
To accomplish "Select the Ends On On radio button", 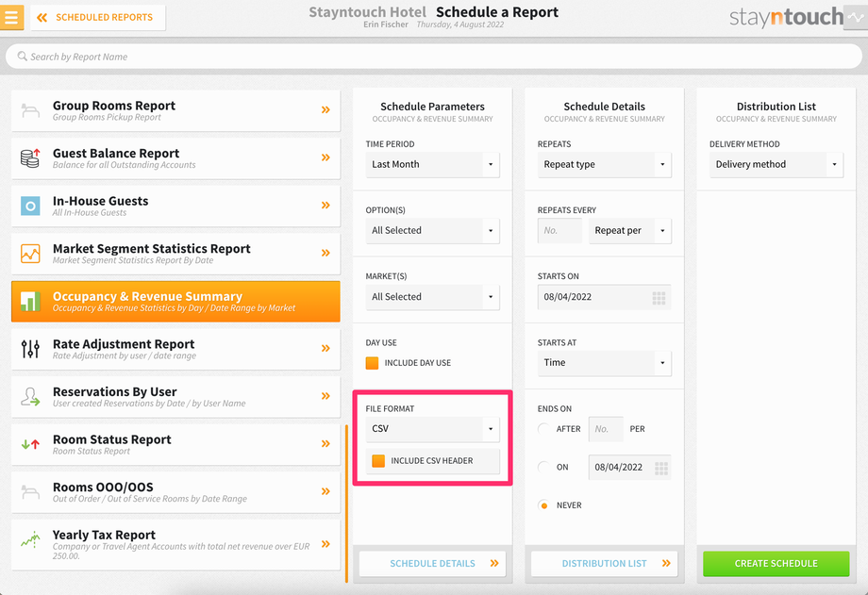I will click(x=543, y=467).
